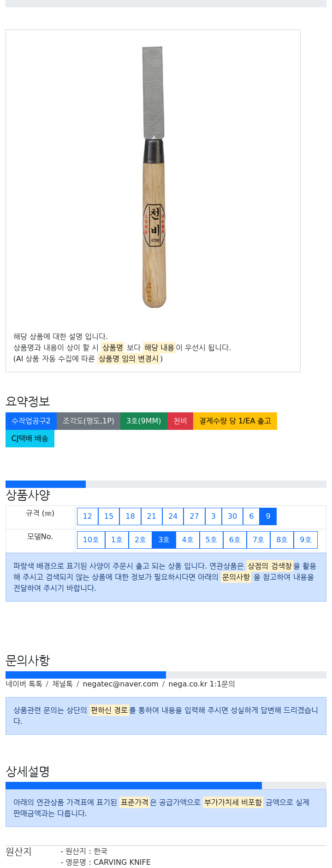The width and height of the screenshot is (332, 868).
Task: Pick the 30 mm size option
Action: click(232, 516)
